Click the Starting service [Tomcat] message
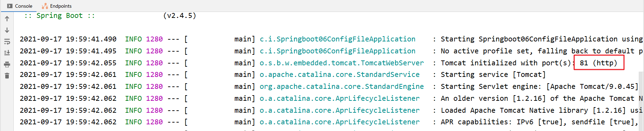This screenshot has height=131, width=644. click(x=493, y=74)
